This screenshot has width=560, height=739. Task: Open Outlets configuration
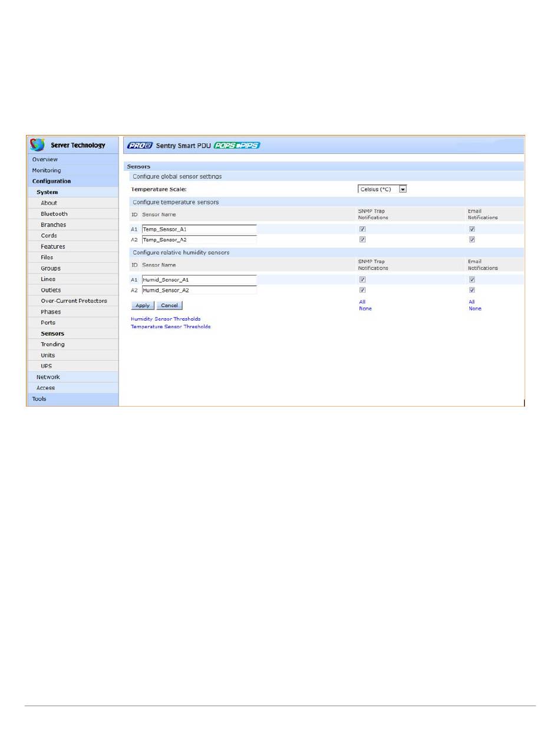[x=73, y=291]
